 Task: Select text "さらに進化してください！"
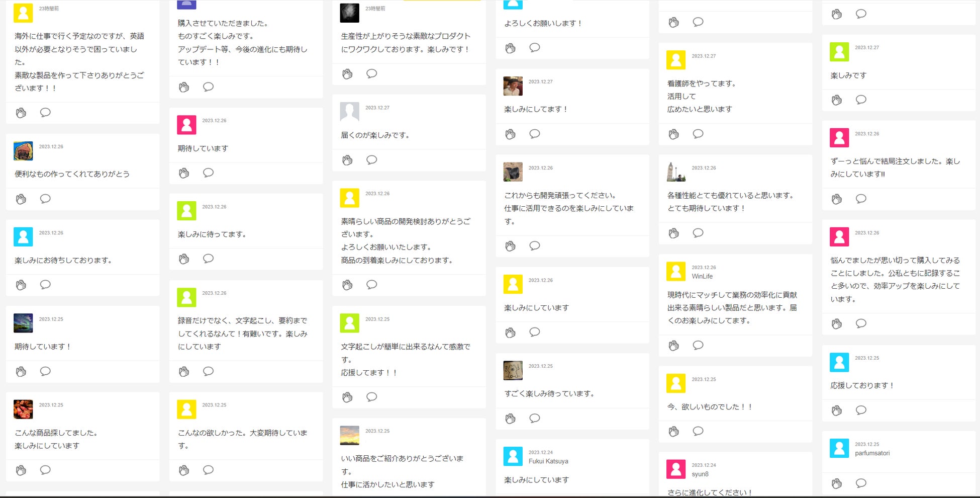tap(710, 493)
